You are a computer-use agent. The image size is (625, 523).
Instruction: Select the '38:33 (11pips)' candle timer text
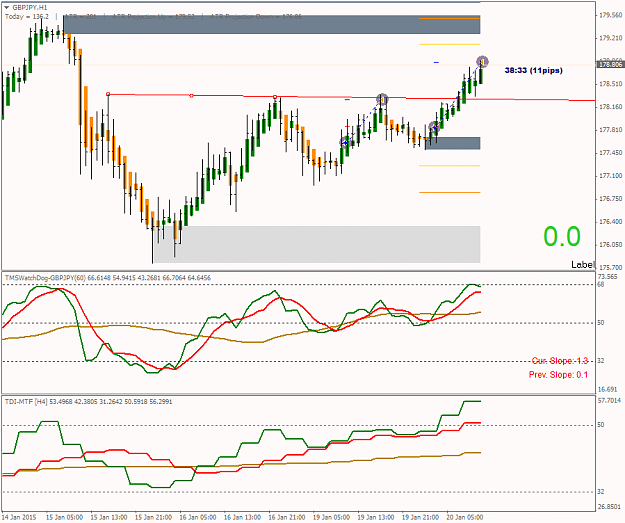tap(533, 71)
